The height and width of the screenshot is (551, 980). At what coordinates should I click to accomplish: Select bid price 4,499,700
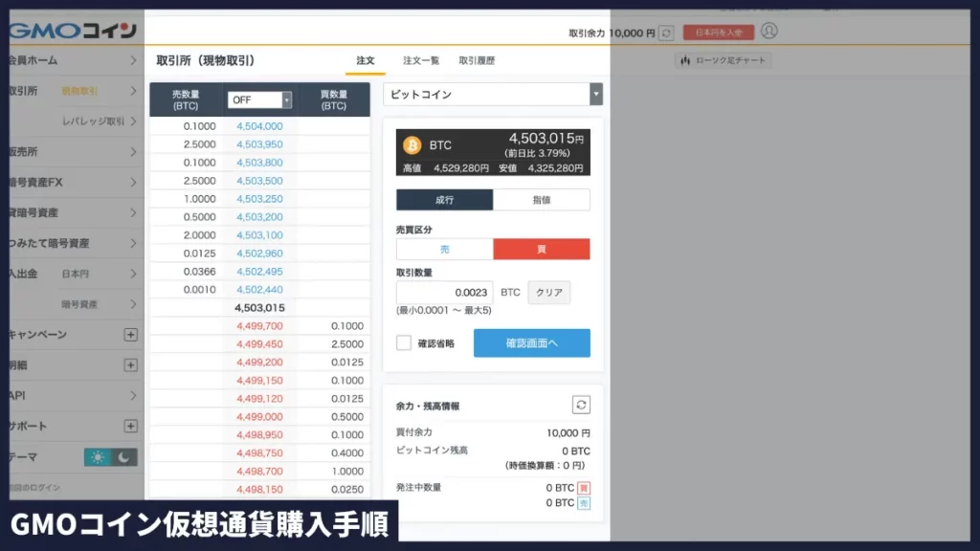point(259,326)
